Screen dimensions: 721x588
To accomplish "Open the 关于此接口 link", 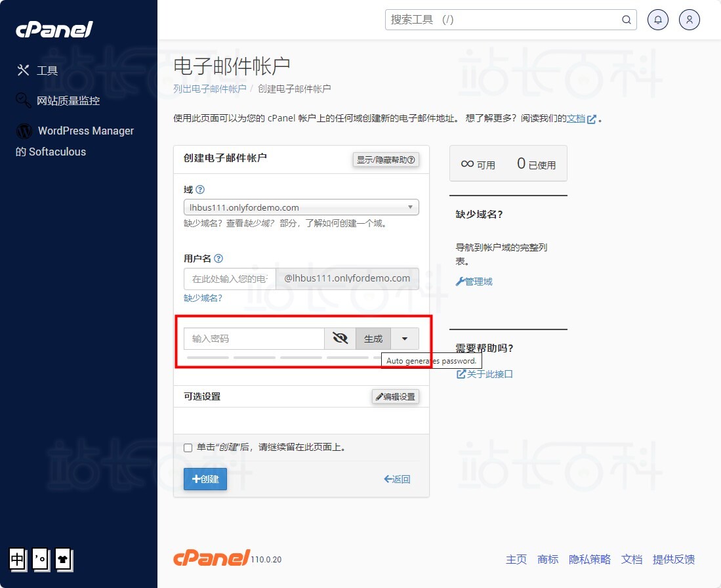I will 484,374.
